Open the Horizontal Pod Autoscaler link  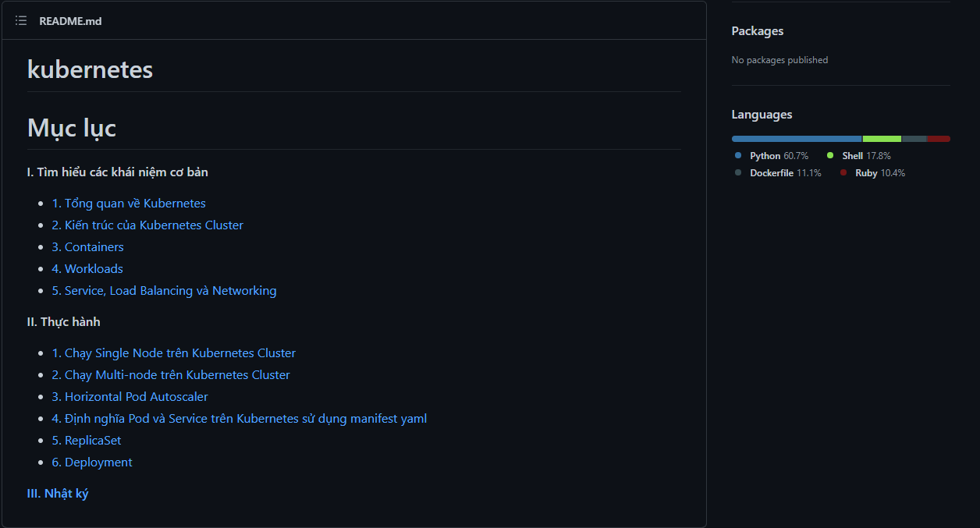tap(130, 397)
